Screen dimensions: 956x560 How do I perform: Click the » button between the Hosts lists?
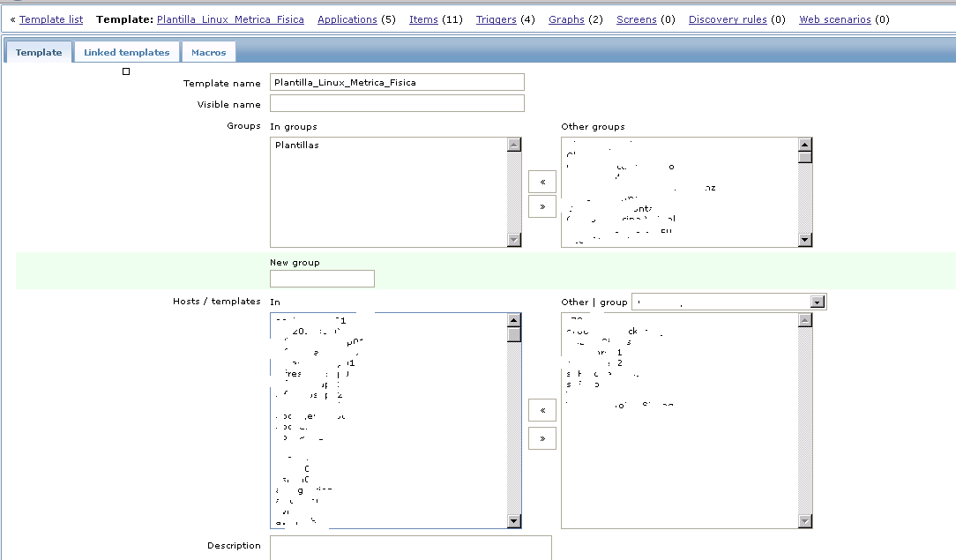pyautogui.click(x=541, y=438)
